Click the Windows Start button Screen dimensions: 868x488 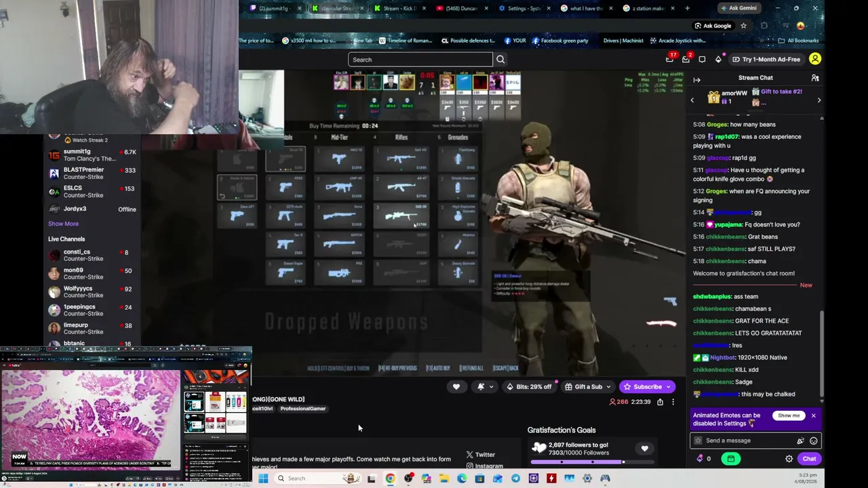263,479
